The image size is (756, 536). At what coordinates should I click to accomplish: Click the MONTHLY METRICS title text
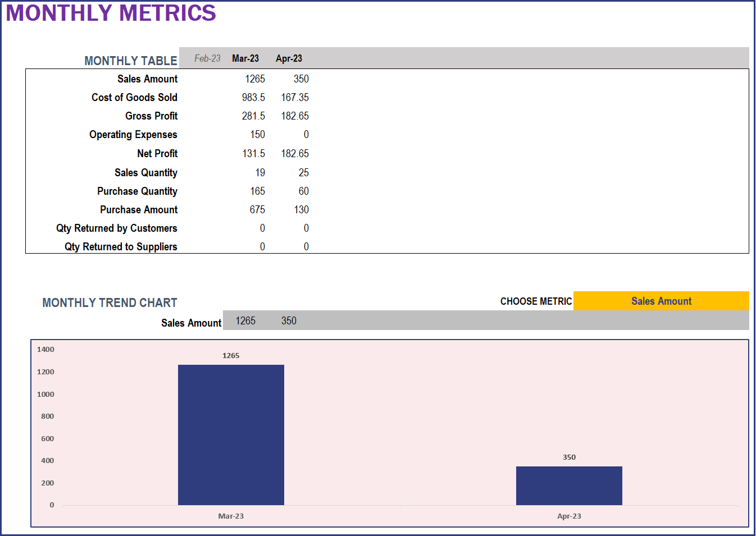(x=110, y=13)
